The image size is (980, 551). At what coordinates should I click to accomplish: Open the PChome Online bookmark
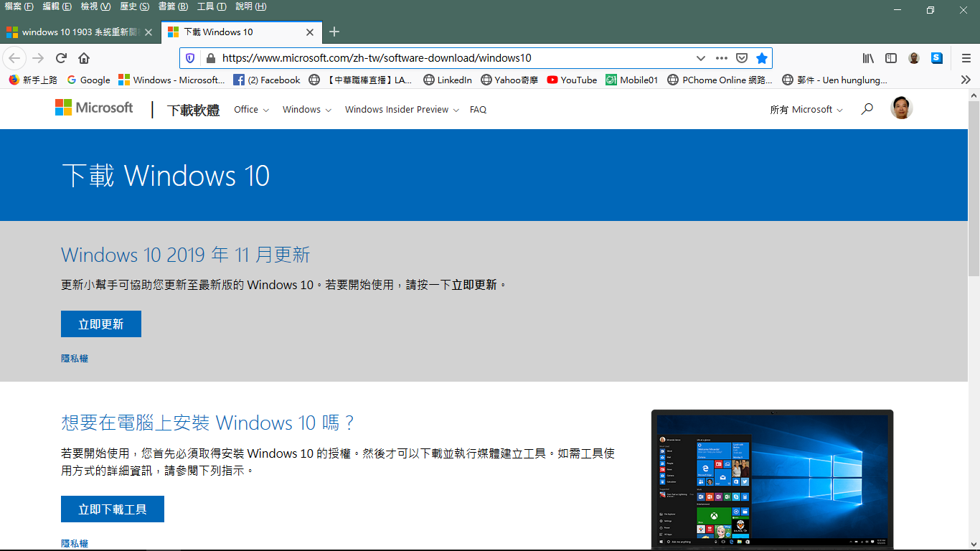(x=720, y=80)
